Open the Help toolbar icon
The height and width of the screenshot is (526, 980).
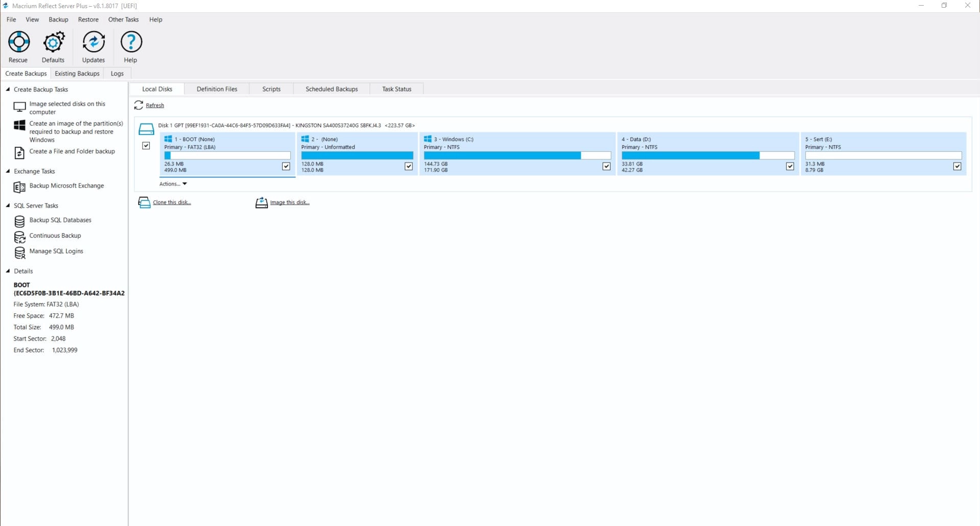pos(131,42)
